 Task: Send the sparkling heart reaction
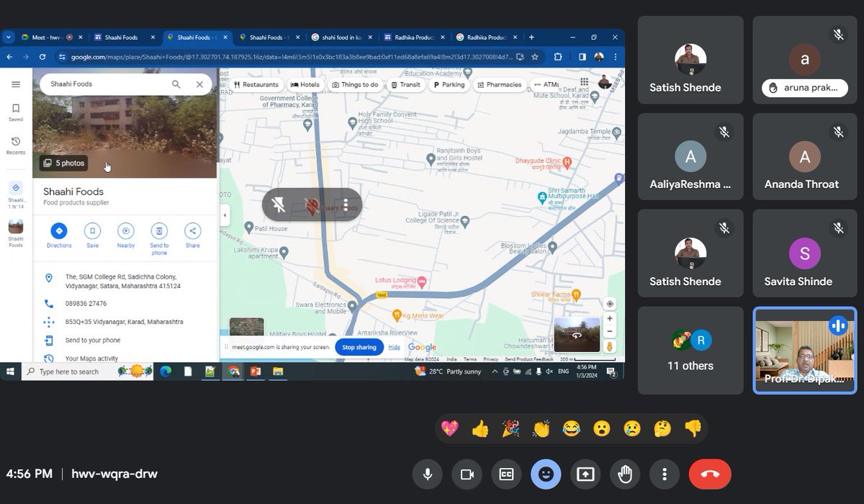[450, 429]
